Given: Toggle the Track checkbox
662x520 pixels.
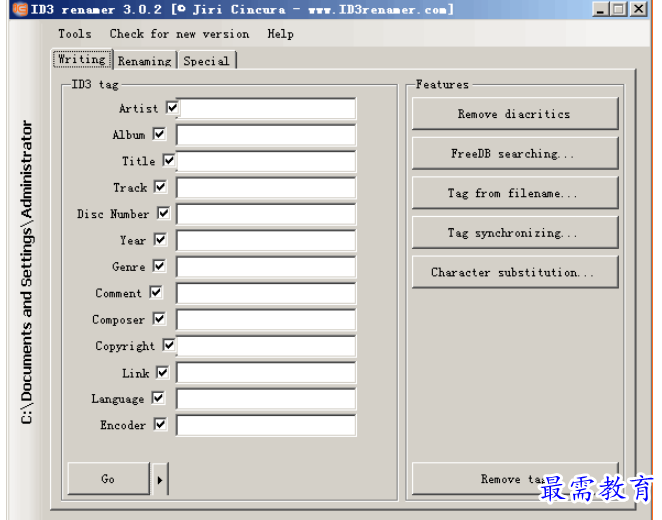Looking at the screenshot, I should [160, 187].
